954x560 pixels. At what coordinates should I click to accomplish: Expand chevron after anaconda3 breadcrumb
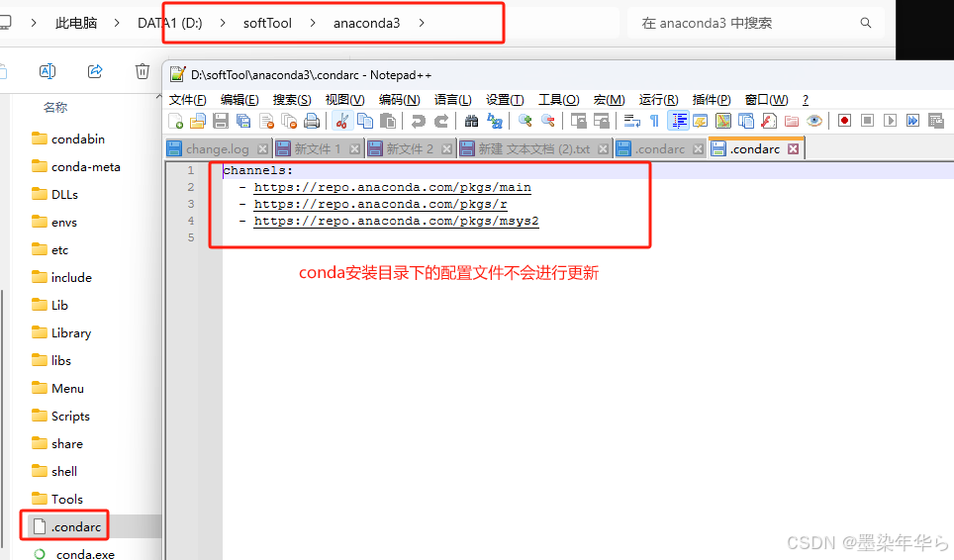[422, 23]
